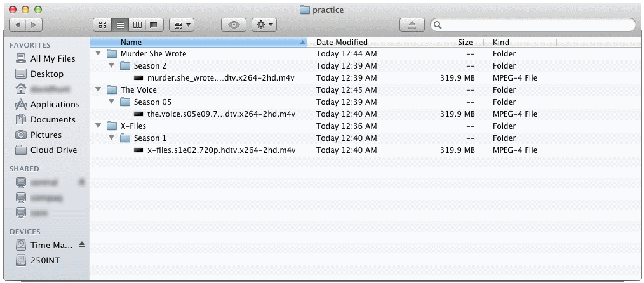Viewport: 644px width, 283px height.
Task: Select The Voice folder icon
Action: point(112,90)
